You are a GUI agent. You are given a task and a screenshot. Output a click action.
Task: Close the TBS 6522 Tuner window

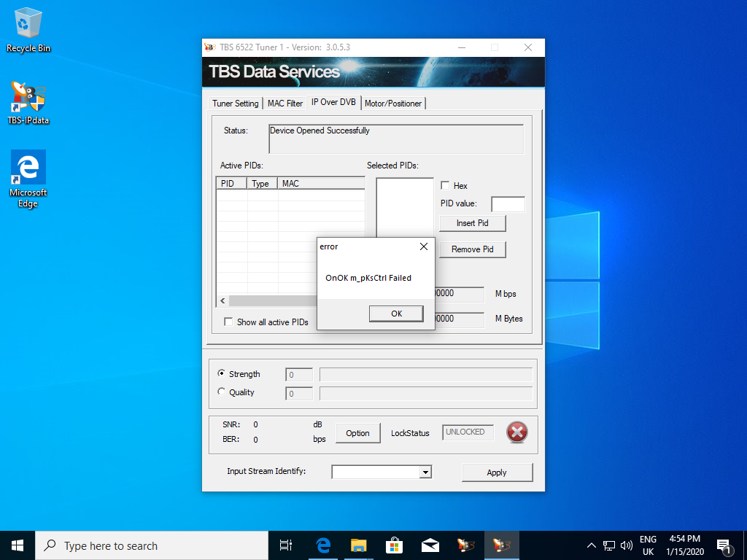tap(528, 47)
